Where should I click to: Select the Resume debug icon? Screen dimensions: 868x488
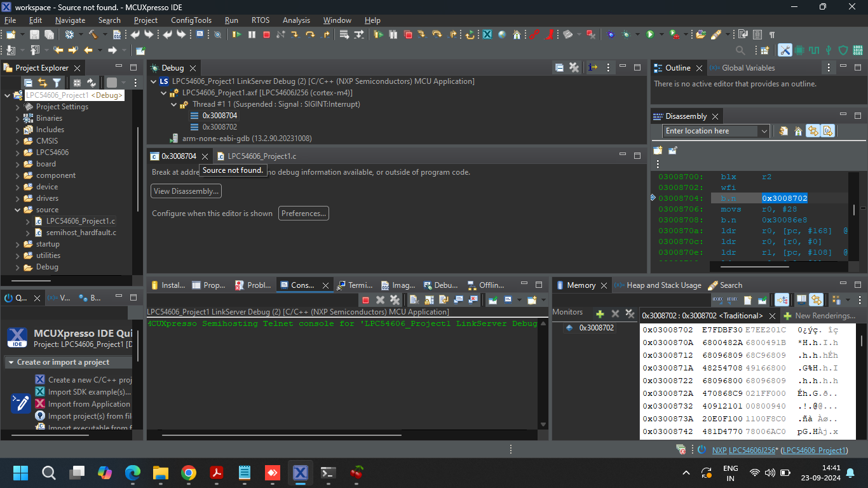click(x=236, y=34)
